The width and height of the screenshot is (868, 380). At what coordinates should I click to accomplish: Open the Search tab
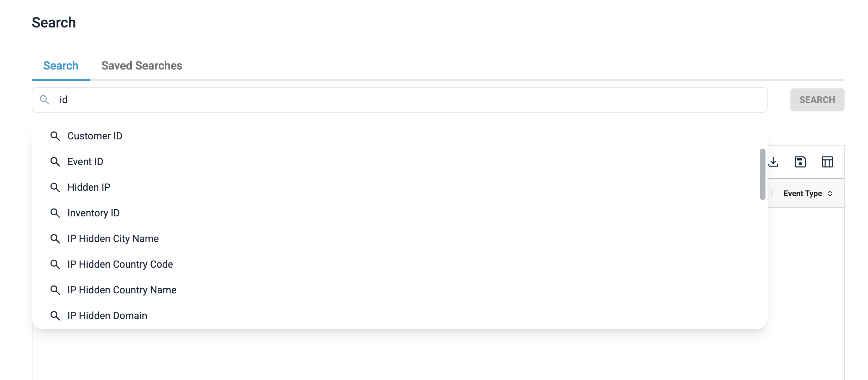61,66
